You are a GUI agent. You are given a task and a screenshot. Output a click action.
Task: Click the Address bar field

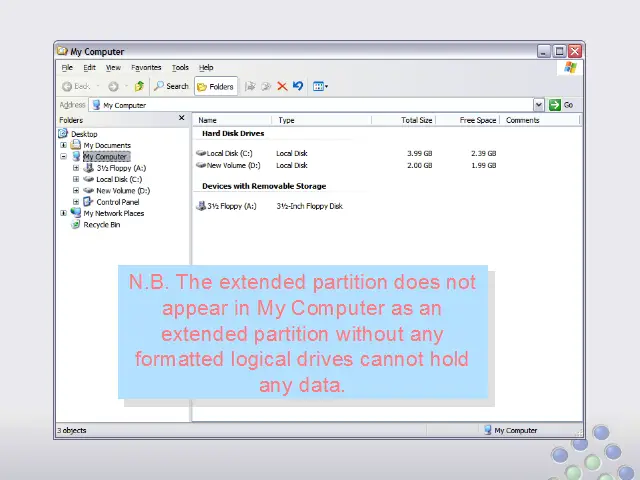coord(312,105)
